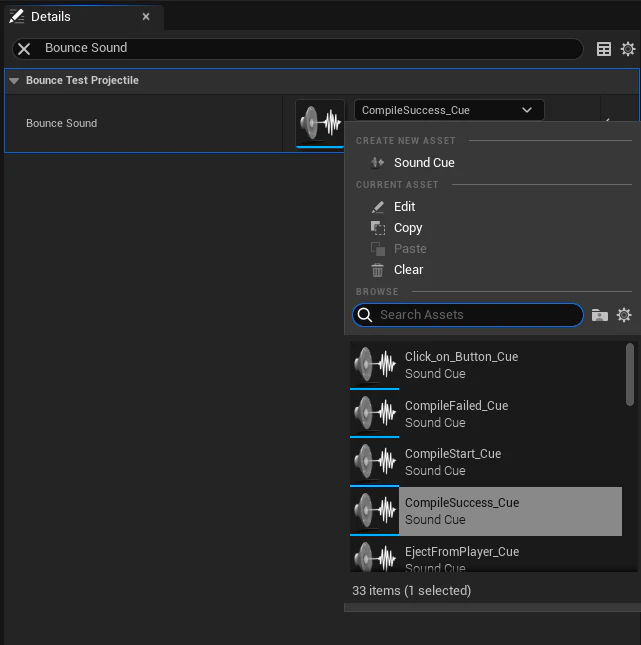
Task: Click the Paste icon in menu
Action: [378, 249]
